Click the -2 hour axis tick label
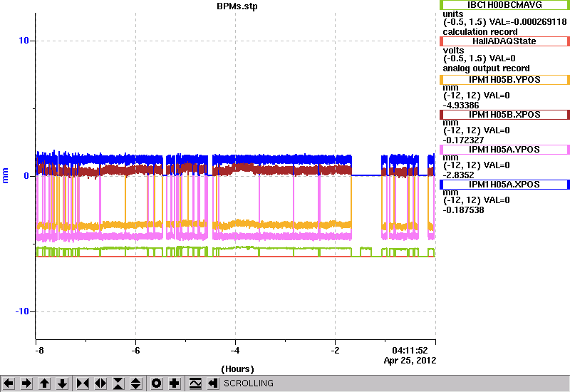Screen dimensions: 570x392 pos(335,351)
